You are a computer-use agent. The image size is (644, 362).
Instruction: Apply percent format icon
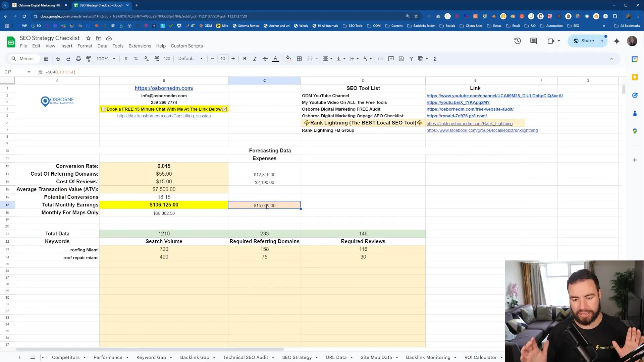pos(136,59)
